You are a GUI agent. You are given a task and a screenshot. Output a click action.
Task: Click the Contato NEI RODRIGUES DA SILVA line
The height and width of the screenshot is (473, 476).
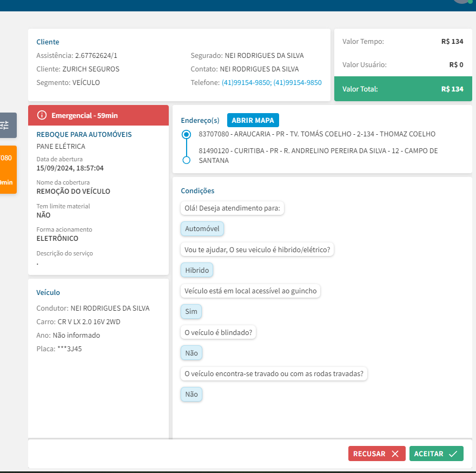pos(244,69)
